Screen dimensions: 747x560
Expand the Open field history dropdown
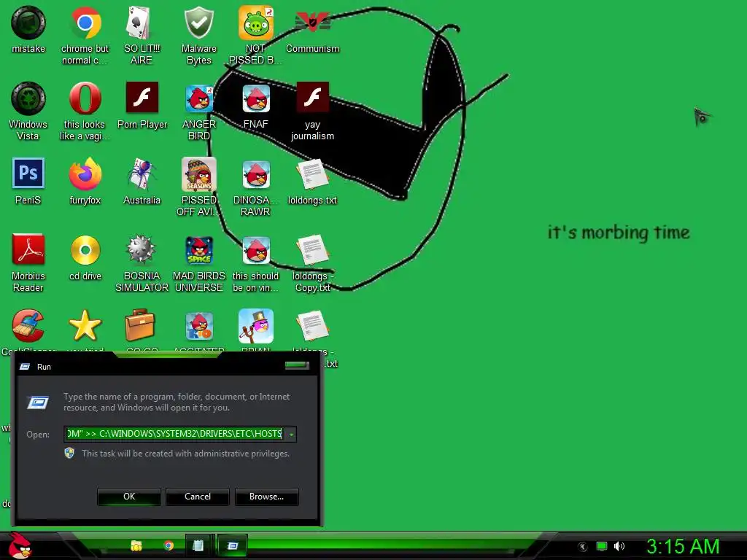(x=291, y=434)
